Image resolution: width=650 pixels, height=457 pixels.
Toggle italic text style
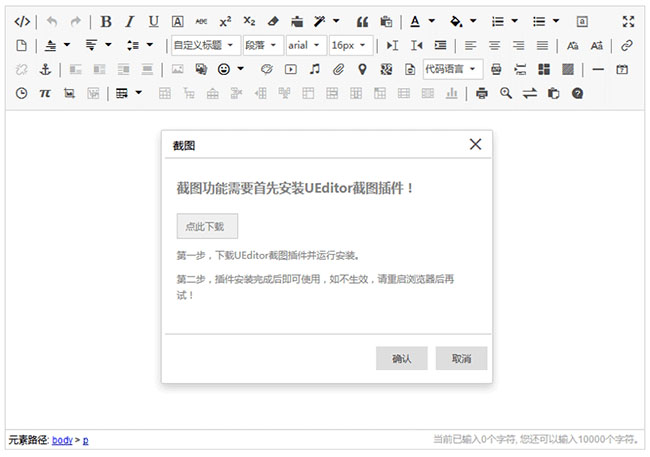pos(129,21)
